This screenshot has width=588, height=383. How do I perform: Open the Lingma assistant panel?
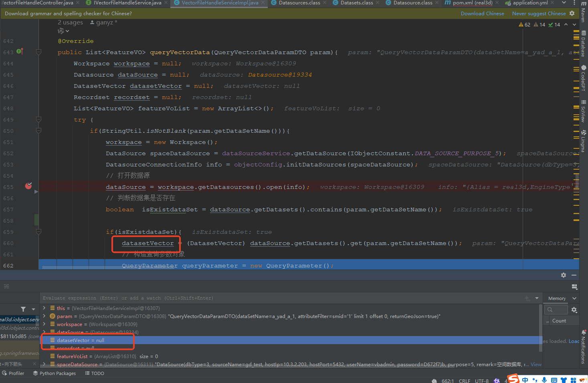[x=584, y=141]
